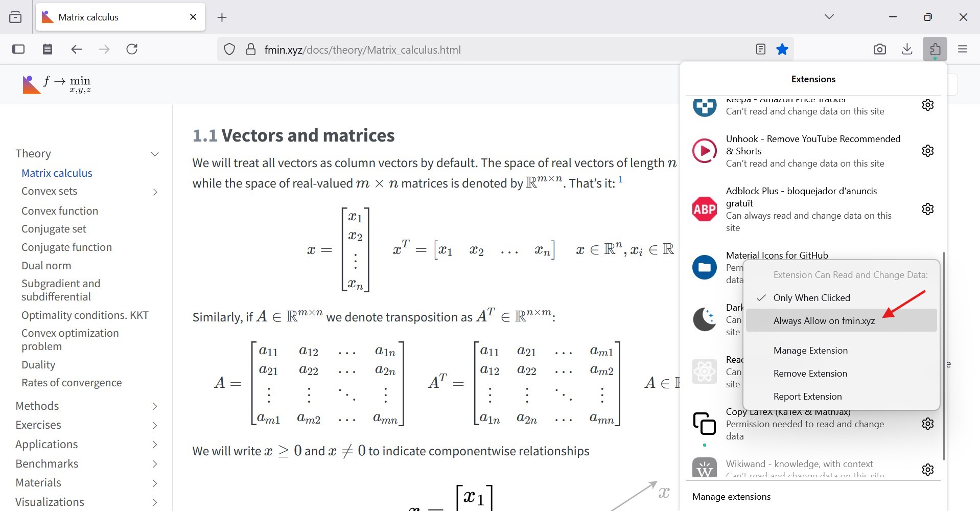The image size is (980, 511).
Task: Open the List all tabs dropdown
Action: click(x=829, y=17)
